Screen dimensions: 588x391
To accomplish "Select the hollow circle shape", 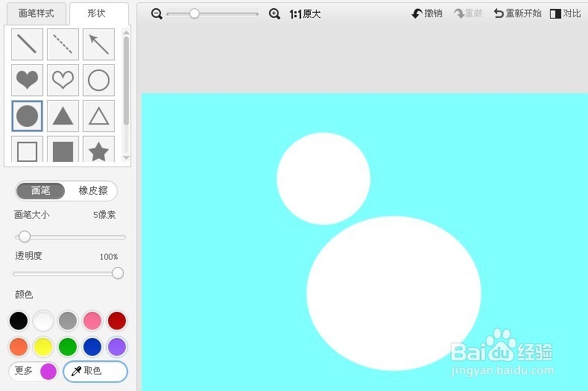I will click(98, 80).
